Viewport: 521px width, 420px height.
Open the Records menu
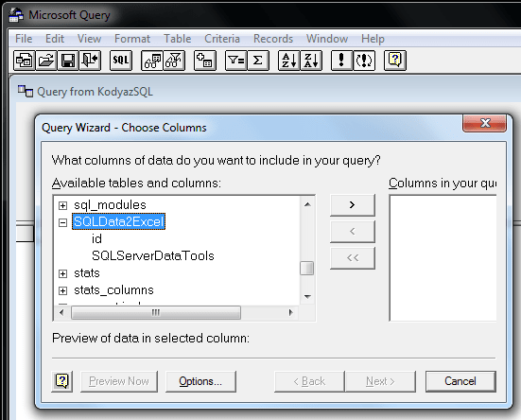(x=273, y=39)
